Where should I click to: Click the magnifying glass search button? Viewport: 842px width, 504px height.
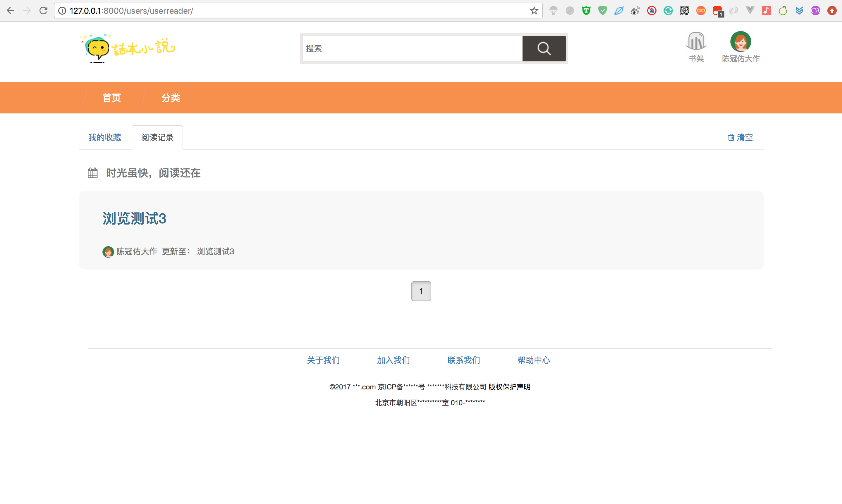544,49
